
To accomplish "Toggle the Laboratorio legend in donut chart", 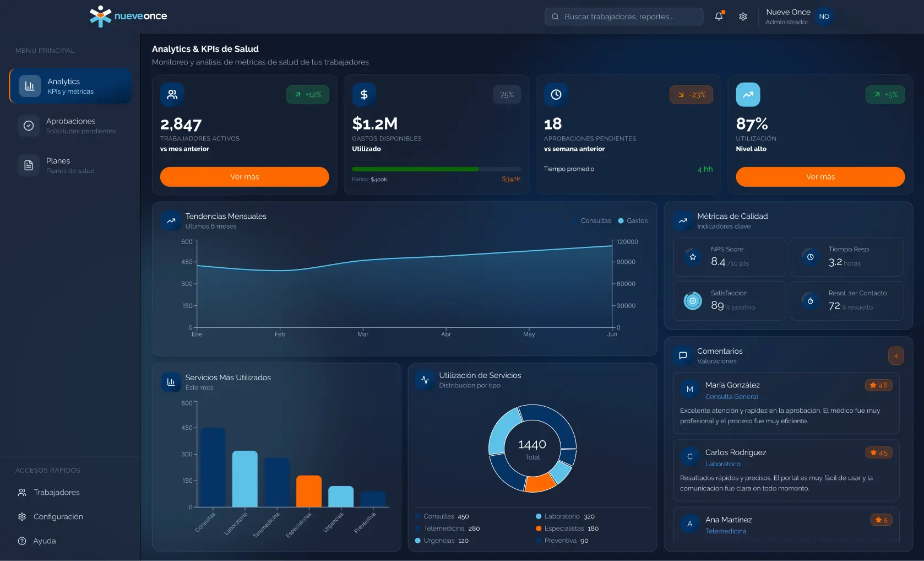I will [x=562, y=516].
